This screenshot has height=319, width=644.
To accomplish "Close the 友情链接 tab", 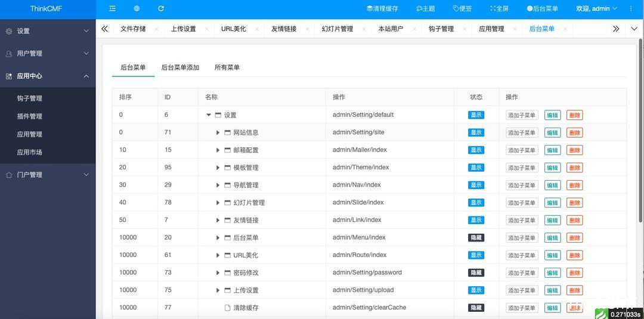I will point(307,29).
